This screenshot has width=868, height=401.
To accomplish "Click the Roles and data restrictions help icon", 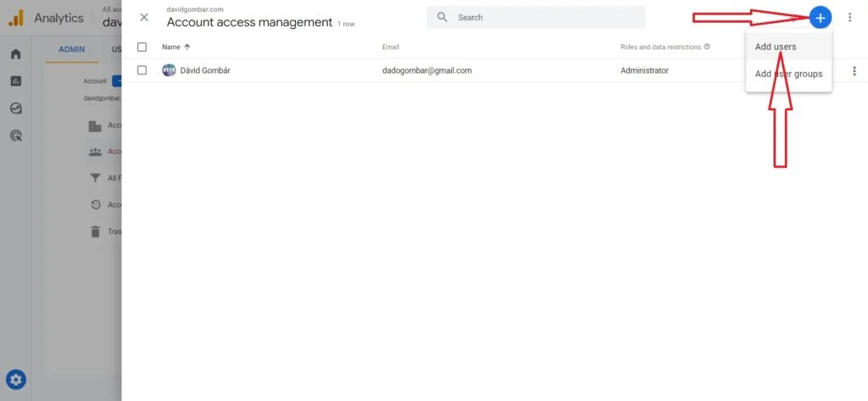I will 707,47.
